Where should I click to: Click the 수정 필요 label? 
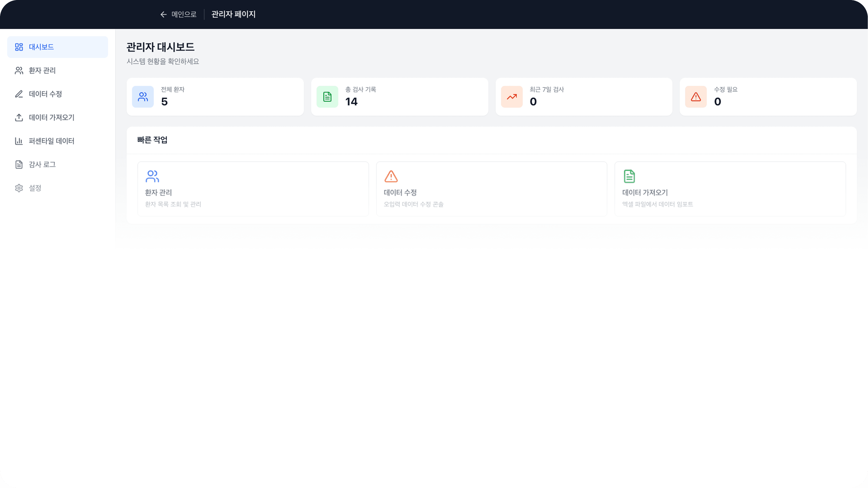point(726,90)
